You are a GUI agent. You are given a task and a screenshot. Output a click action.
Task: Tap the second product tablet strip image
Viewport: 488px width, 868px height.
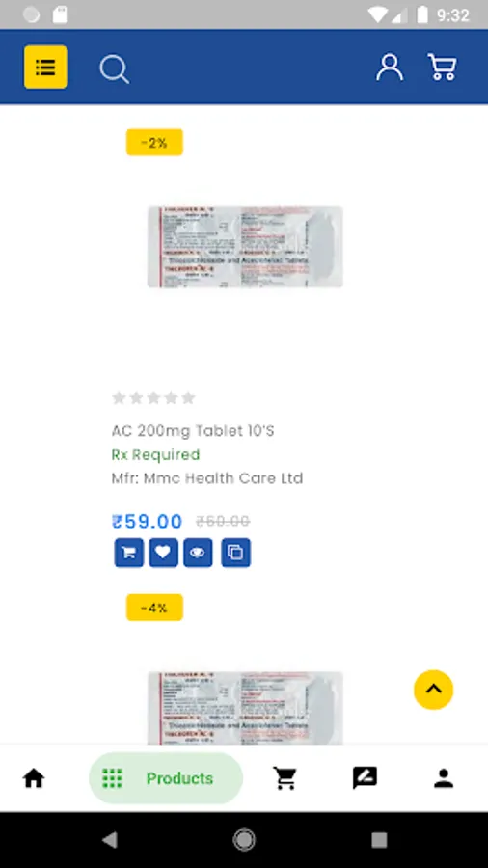[245, 708]
